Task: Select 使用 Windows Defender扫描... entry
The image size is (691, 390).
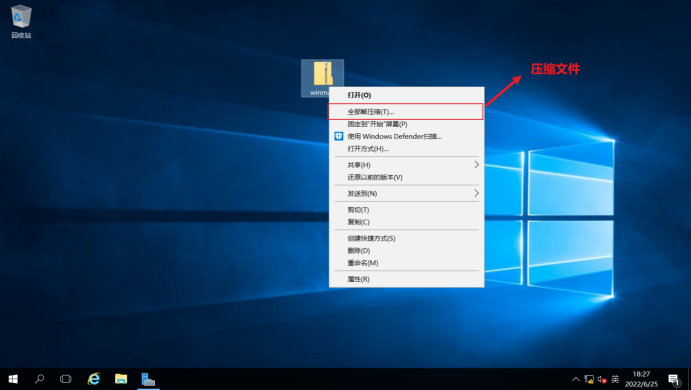Action: click(x=406, y=137)
